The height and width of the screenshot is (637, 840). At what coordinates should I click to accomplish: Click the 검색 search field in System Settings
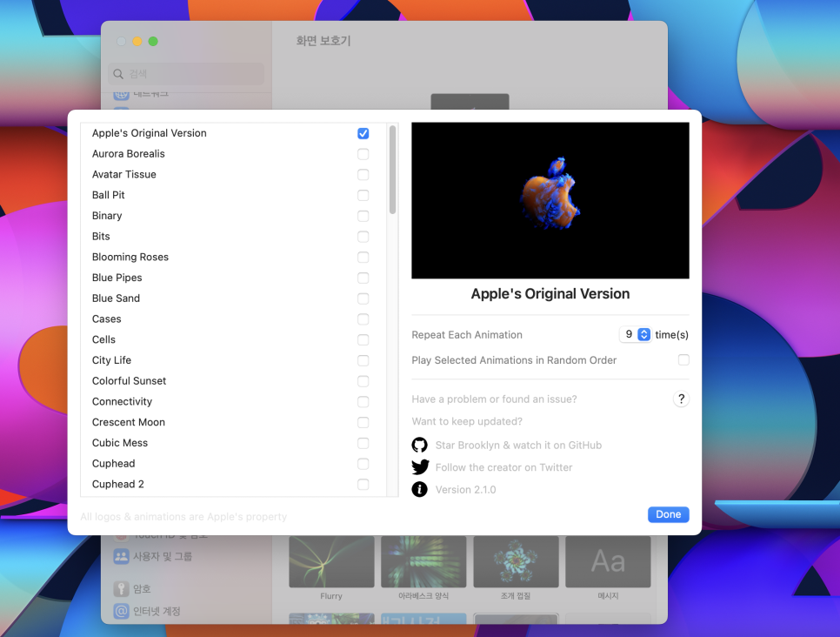coord(186,74)
